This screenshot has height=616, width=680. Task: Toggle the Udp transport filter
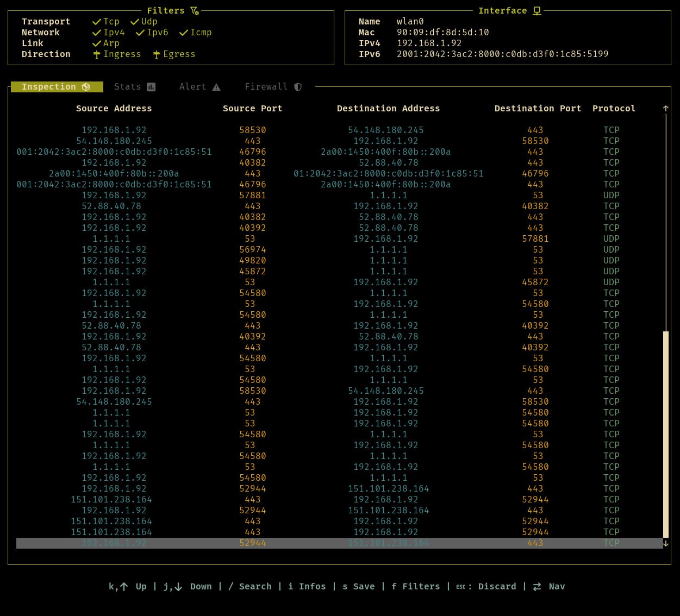[144, 22]
